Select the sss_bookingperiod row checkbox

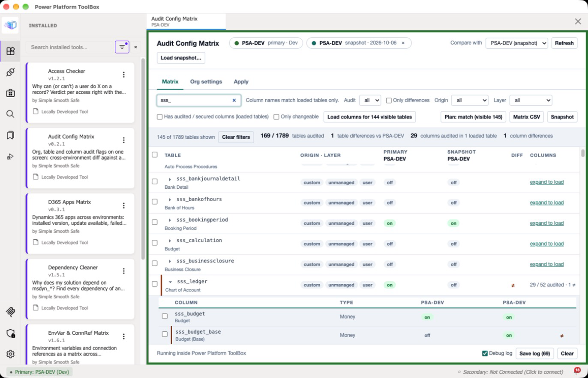pyautogui.click(x=155, y=222)
